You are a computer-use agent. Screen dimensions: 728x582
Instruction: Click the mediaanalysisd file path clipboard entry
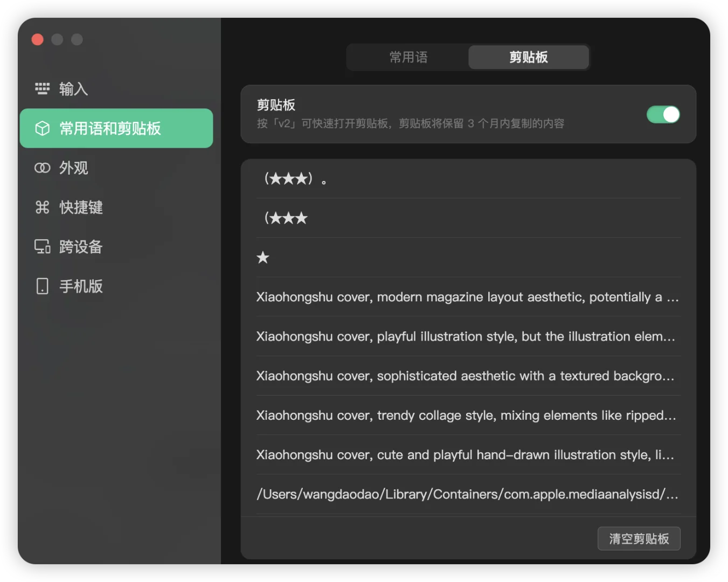[467, 494]
